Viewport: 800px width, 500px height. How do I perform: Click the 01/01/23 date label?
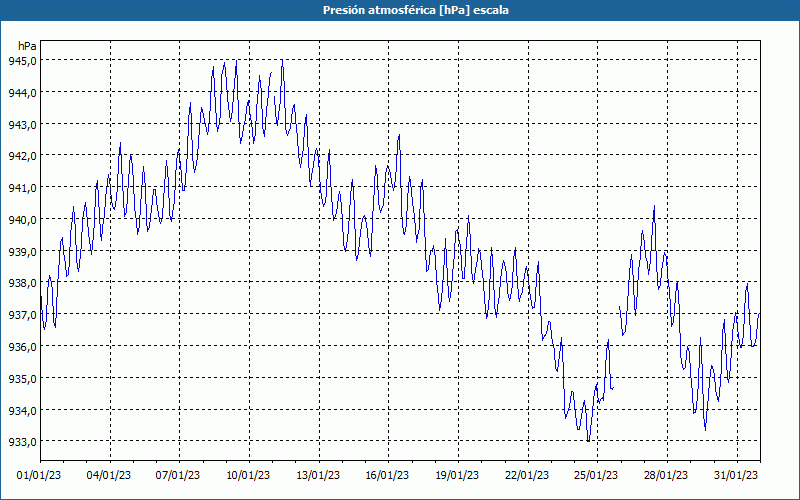point(39,476)
